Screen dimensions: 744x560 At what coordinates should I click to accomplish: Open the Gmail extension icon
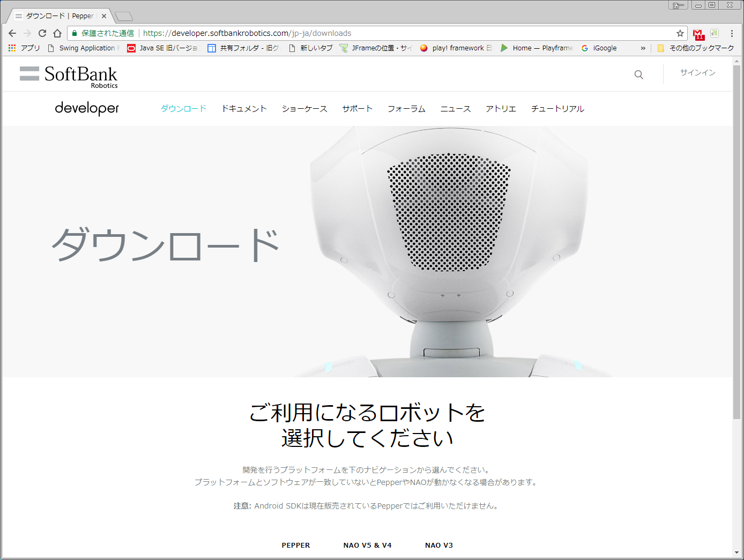698,34
